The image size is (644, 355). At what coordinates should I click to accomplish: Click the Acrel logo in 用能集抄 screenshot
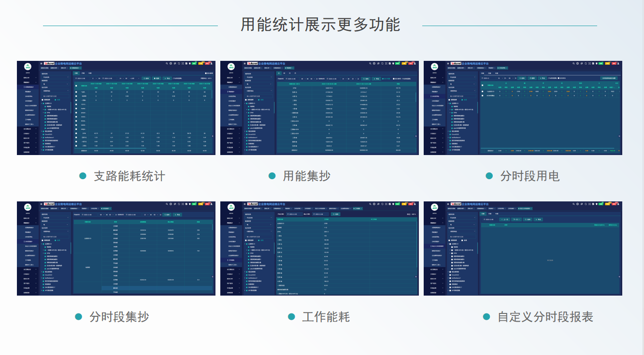pyautogui.click(x=252, y=63)
